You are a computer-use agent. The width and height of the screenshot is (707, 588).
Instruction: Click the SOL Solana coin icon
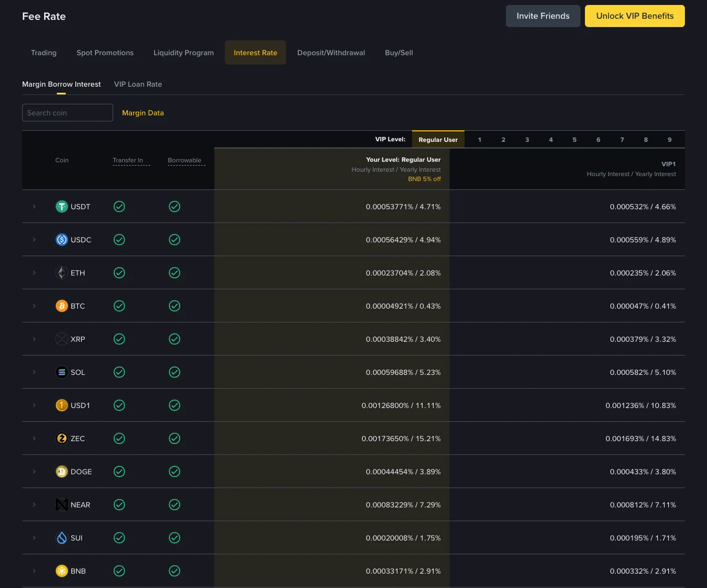click(x=62, y=372)
